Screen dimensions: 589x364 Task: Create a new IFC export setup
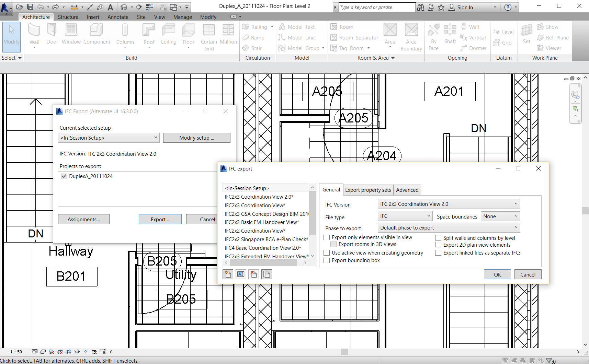(x=228, y=274)
